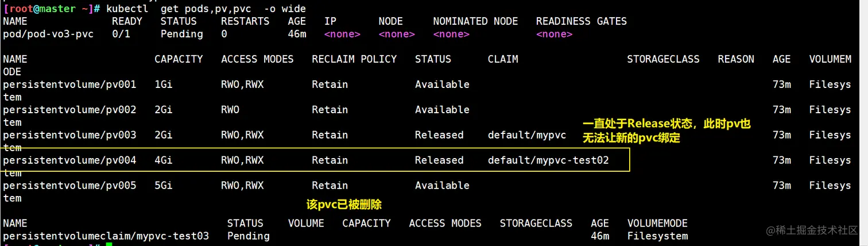Click the PVC Filesystem volume mode
The image size is (868, 246).
click(x=657, y=236)
